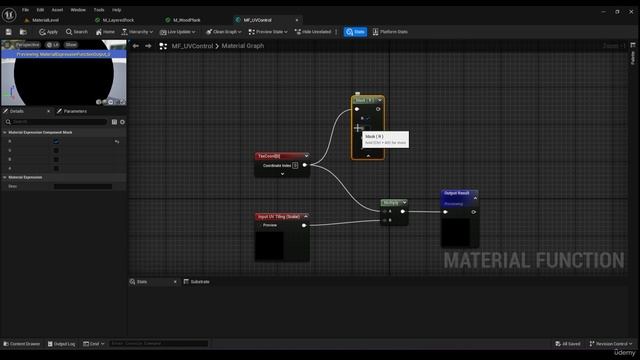Open the Help menu

(117, 10)
